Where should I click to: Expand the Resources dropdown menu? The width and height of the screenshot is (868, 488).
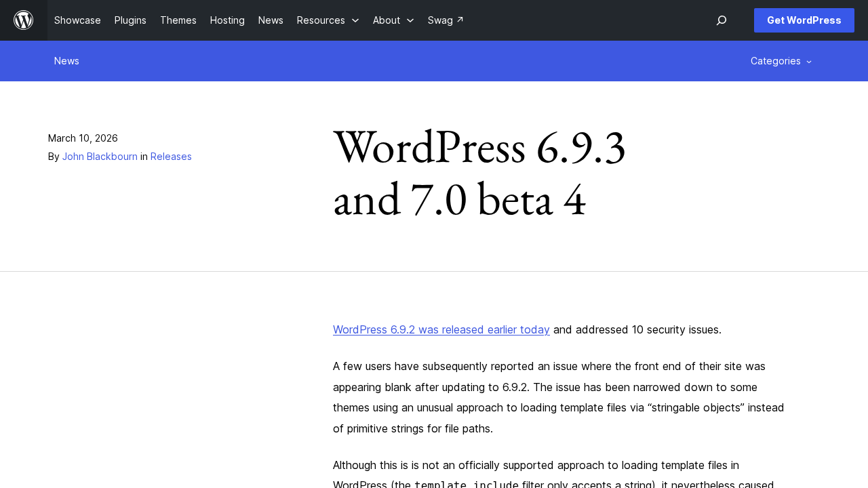click(x=328, y=20)
